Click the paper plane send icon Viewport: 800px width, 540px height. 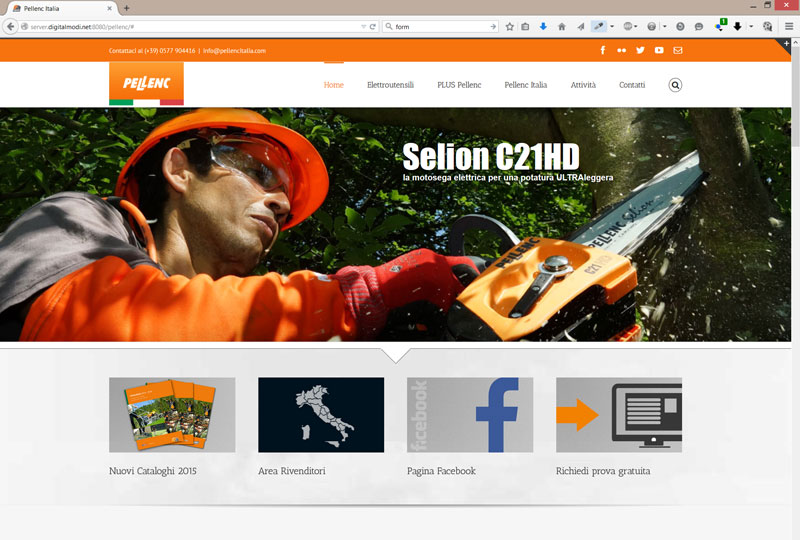[x=581, y=27]
